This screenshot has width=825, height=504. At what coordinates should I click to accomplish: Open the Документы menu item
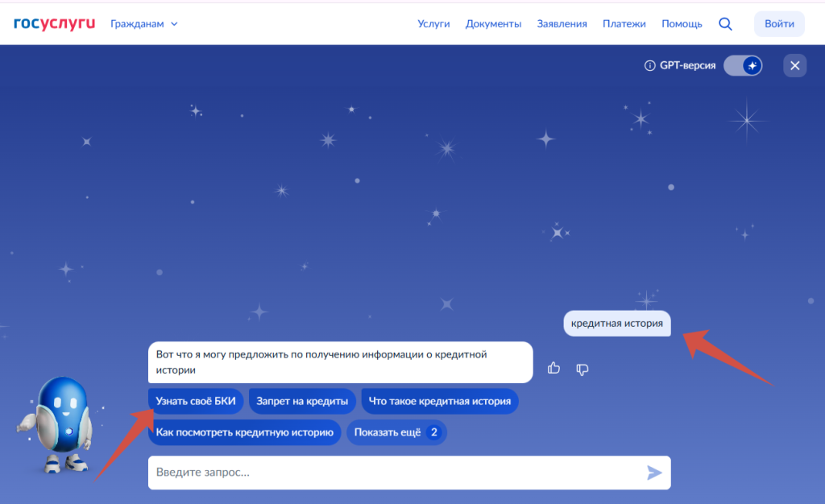tap(493, 24)
